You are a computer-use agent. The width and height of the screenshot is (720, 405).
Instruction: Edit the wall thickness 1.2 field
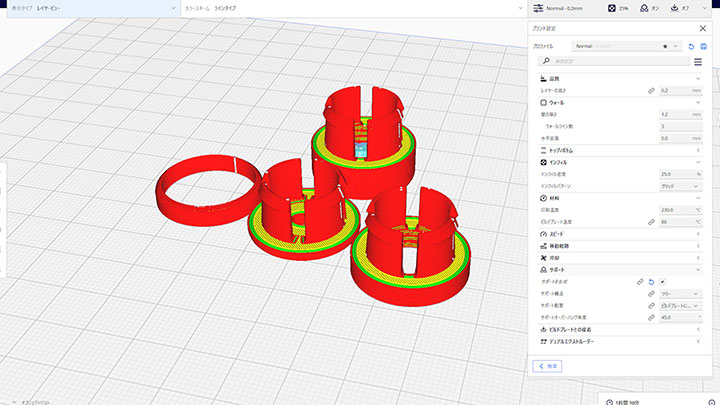pos(681,114)
